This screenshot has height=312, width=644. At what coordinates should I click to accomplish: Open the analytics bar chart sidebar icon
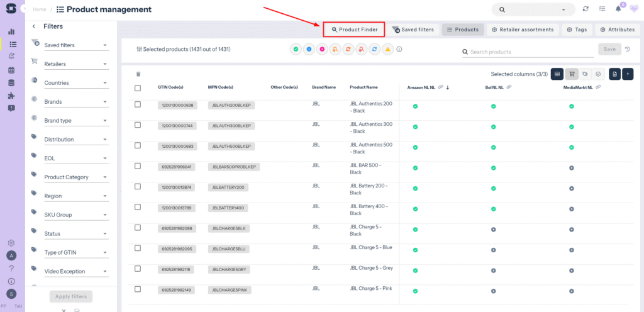(x=11, y=31)
